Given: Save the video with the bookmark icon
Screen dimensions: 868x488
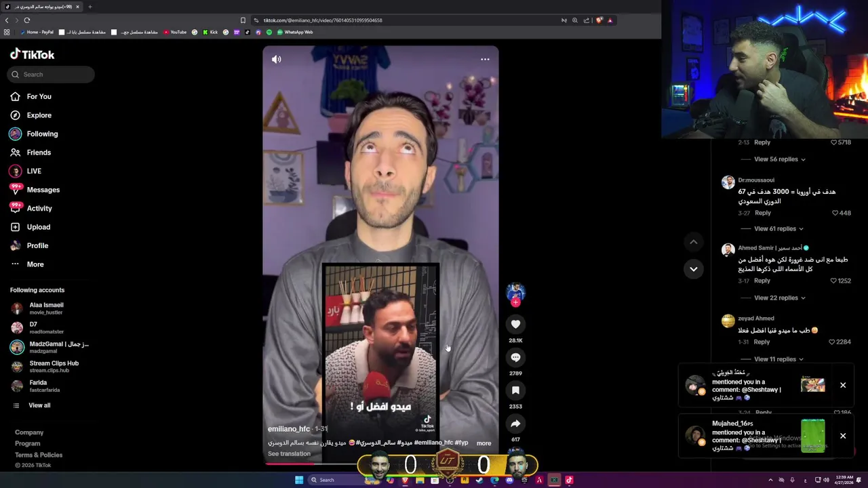Looking at the screenshot, I should [515, 390].
